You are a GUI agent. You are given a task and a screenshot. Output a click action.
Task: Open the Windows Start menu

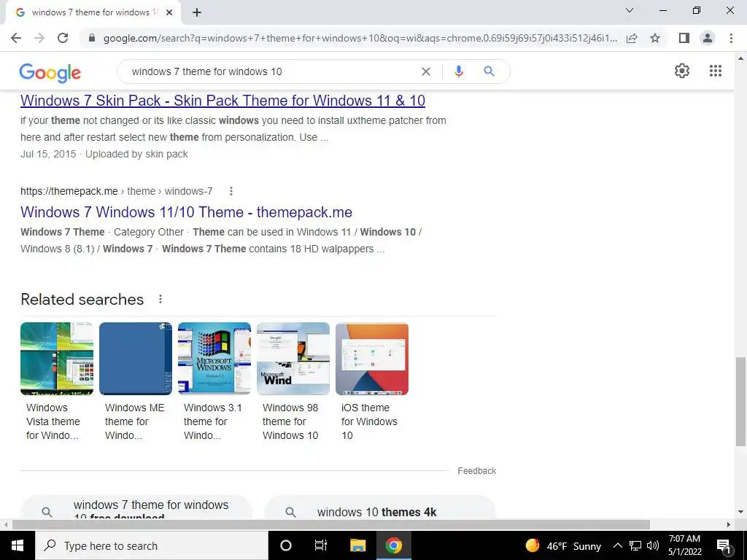pos(18,545)
